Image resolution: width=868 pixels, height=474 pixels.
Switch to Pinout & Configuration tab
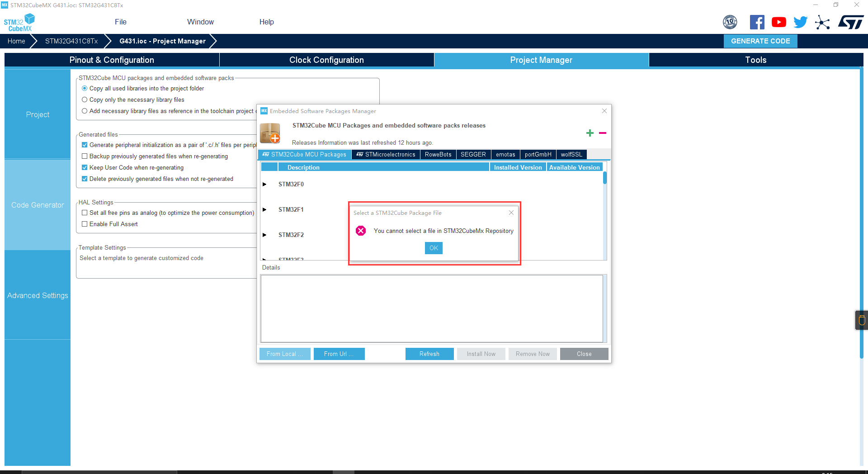click(x=112, y=60)
